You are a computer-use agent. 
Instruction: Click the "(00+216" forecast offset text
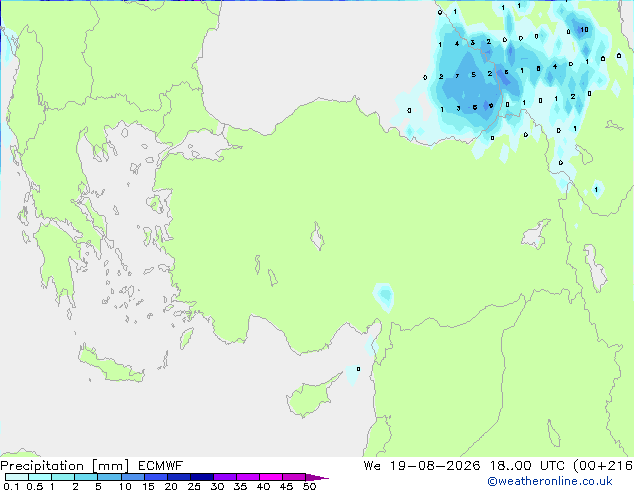603,466
